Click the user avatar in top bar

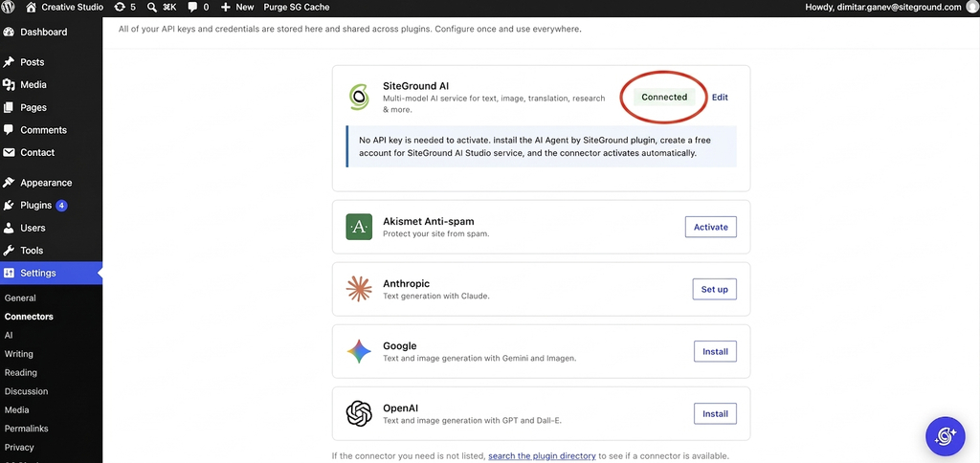(971, 8)
